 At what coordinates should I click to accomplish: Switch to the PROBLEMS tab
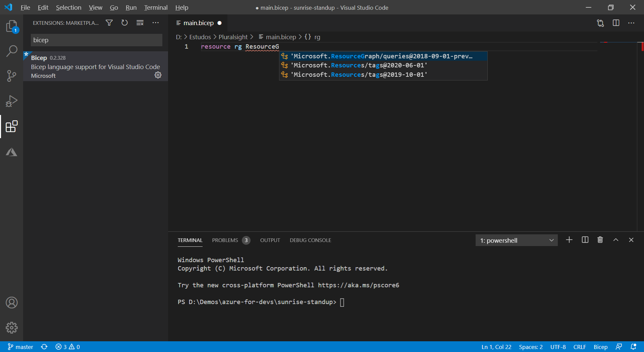[225, 240]
